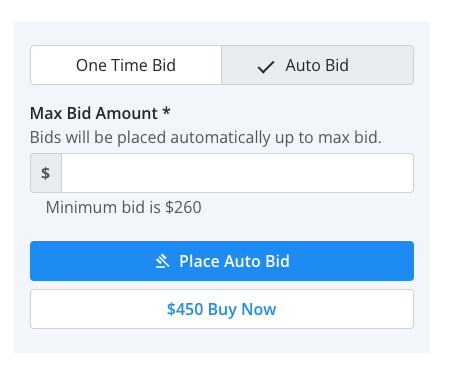Click the automatic bids helper description text
Screen dimensions: 450x367
coord(206,137)
